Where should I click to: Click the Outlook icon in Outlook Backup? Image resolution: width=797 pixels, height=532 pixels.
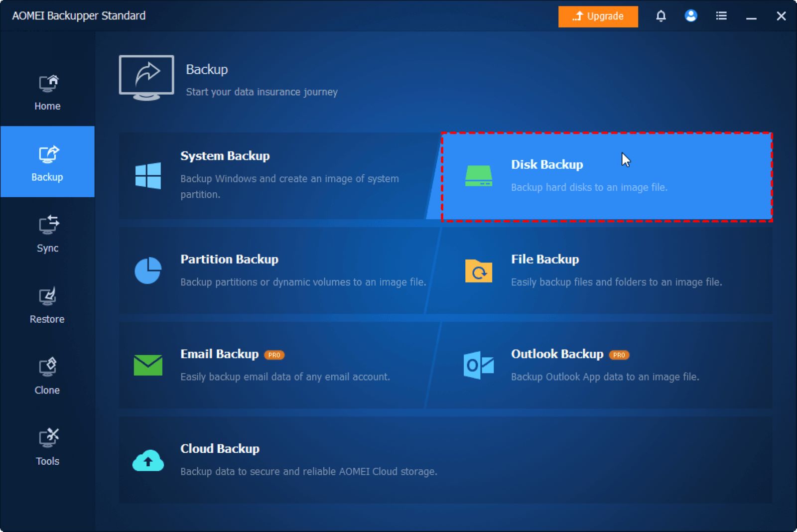(478, 365)
